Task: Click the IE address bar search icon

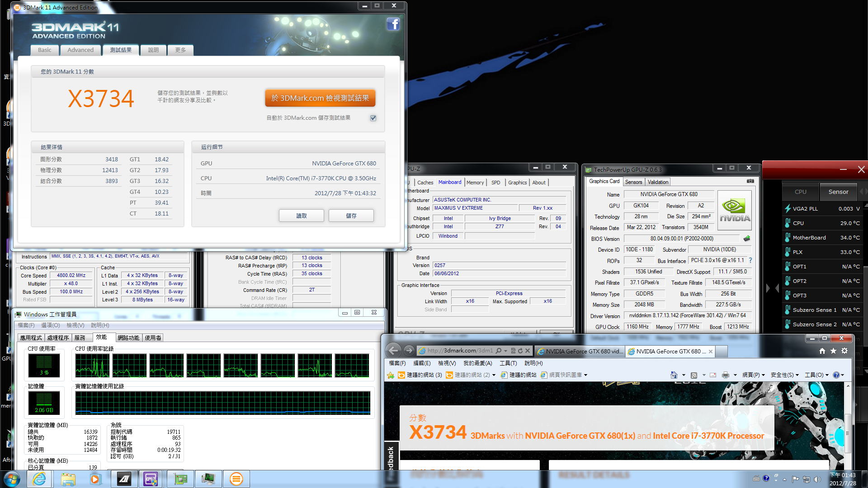Action: [x=498, y=351]
